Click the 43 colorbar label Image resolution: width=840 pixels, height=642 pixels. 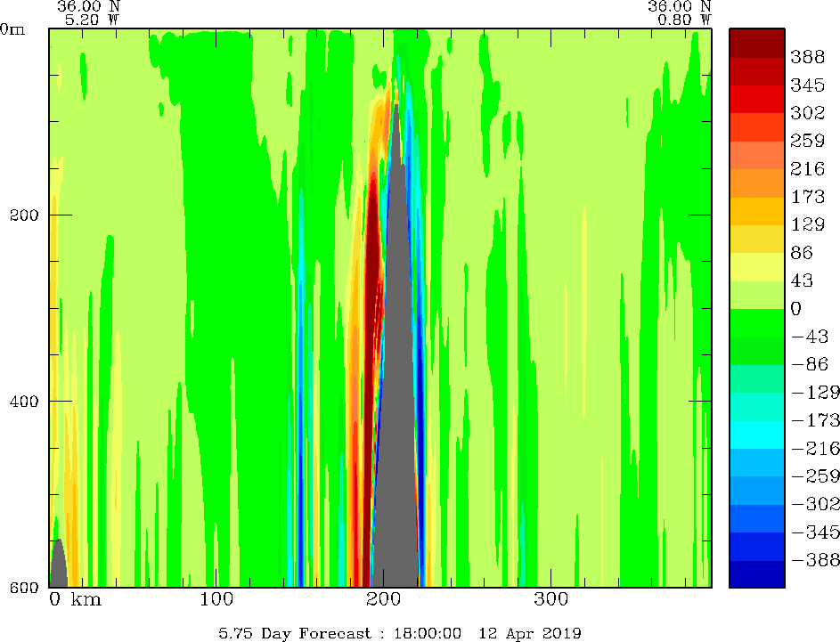[802, 280]
